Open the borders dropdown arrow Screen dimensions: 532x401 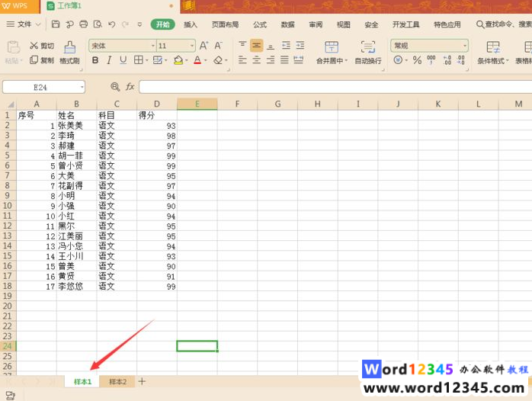[147, 61]
